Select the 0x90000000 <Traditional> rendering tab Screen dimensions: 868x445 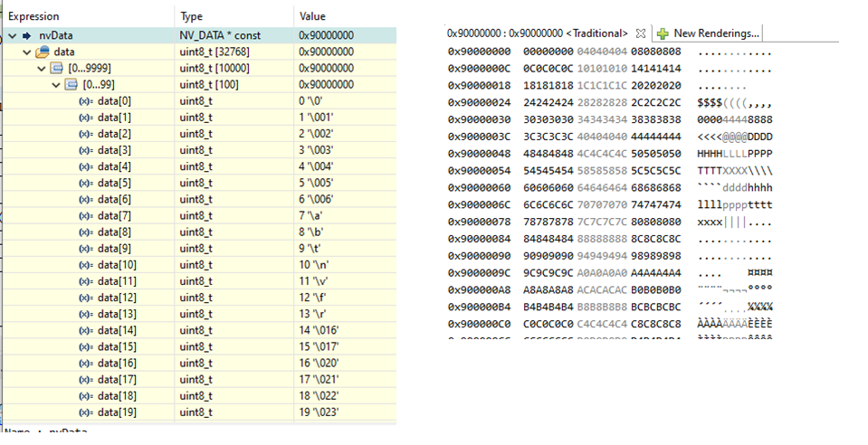pos(537,33)
